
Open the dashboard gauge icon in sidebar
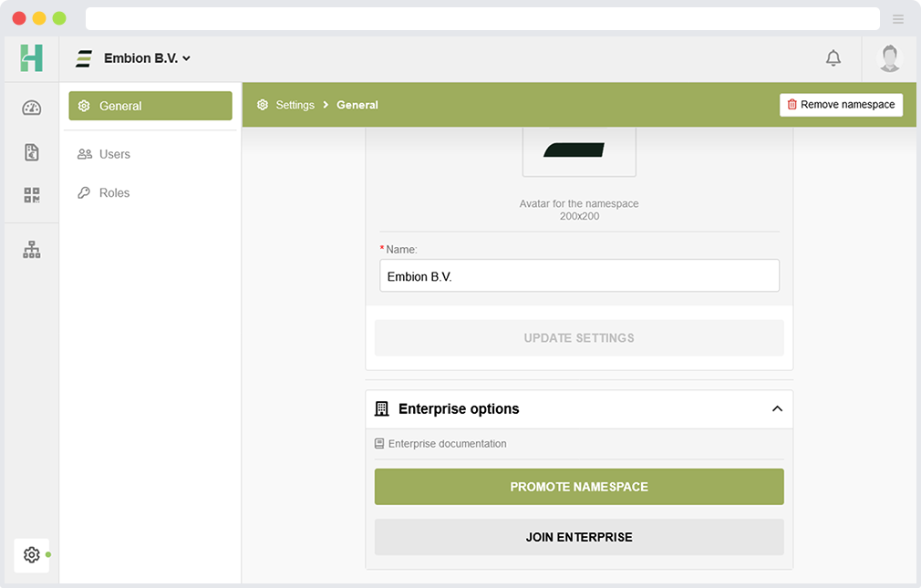(x=32, y=108)
